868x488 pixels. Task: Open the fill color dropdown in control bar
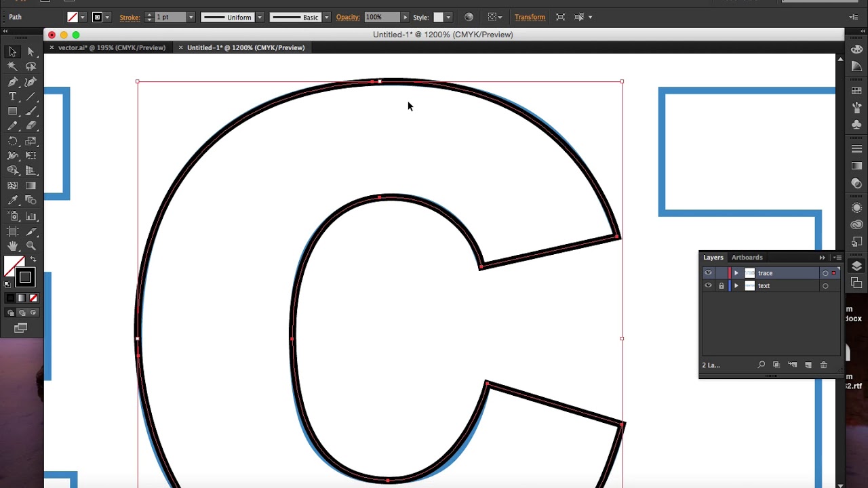[x=83, y=17]
